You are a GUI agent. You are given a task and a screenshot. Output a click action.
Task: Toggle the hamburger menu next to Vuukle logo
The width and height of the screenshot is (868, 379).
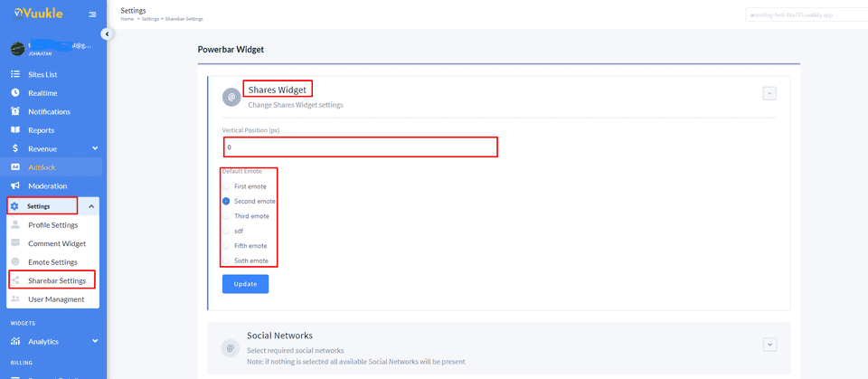click(x=92, y=14)
